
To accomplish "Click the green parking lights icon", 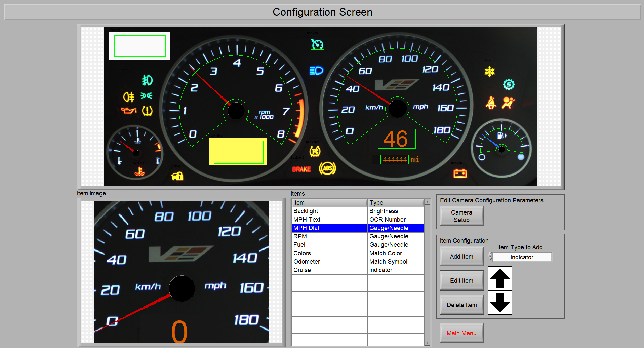I will click(146, 96).
